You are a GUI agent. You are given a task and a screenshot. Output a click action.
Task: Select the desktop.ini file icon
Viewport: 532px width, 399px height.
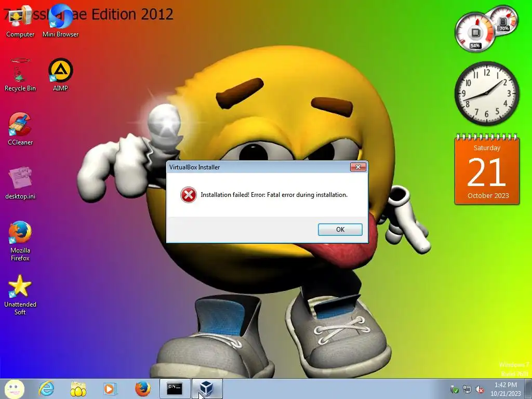point(20,183)
